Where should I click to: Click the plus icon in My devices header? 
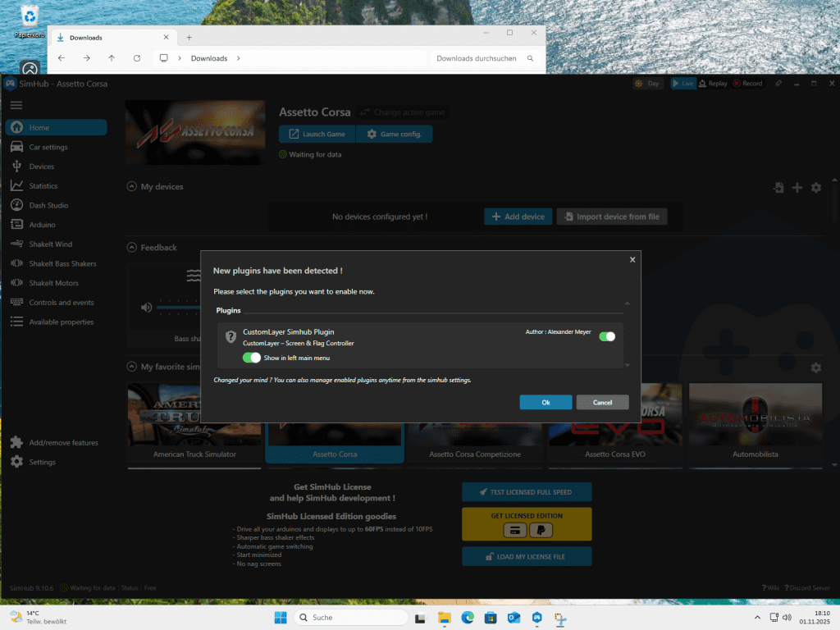click(797, 188)
